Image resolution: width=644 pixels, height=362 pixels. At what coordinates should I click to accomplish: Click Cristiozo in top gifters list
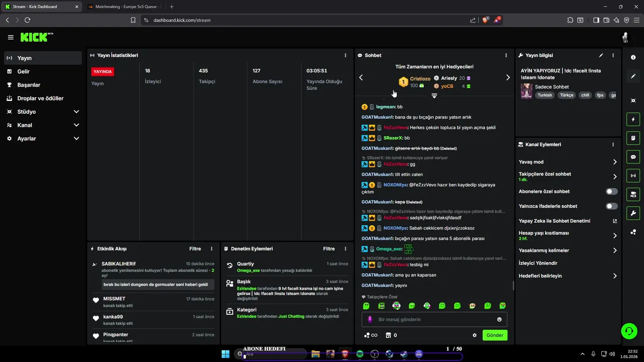420,78
